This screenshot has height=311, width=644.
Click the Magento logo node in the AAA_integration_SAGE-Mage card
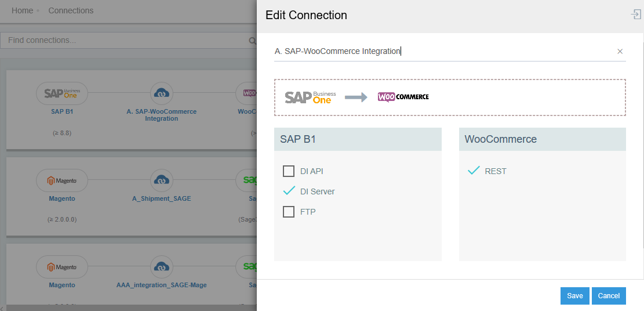click(62, 266)
